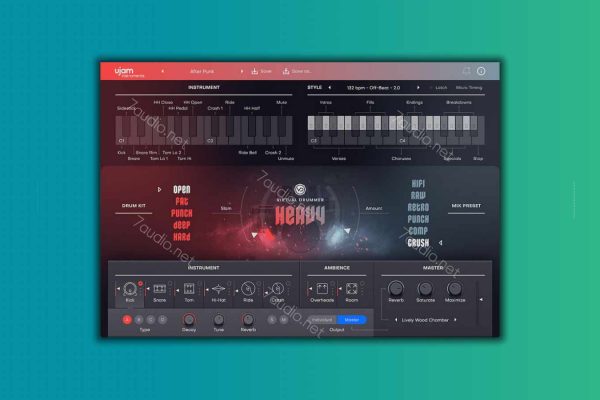The image size is (600, 400).
Task: Select kick Type A
Action: [x=127, y=320]
